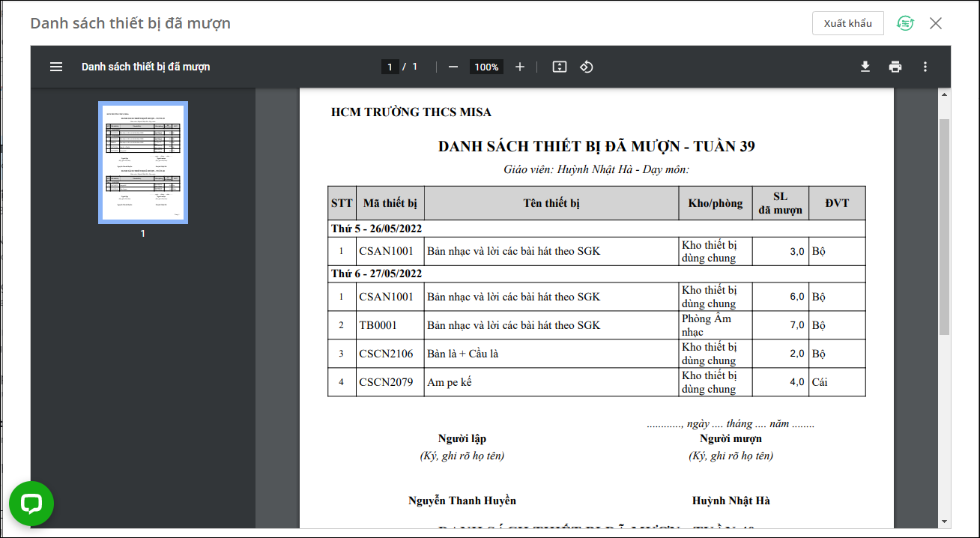Click the 'TB0001' equipment code cell
This screenshot has height=538, width=980.
coord(390,325)
